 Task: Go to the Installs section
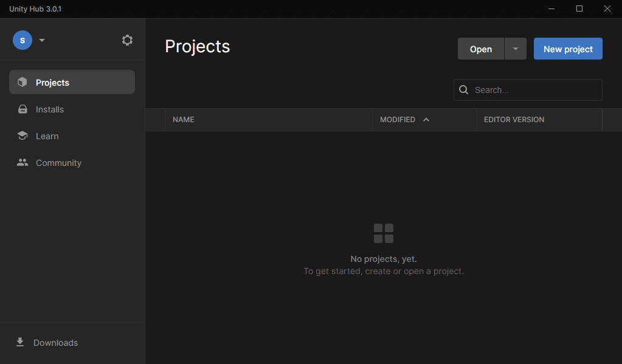[72, 109]
